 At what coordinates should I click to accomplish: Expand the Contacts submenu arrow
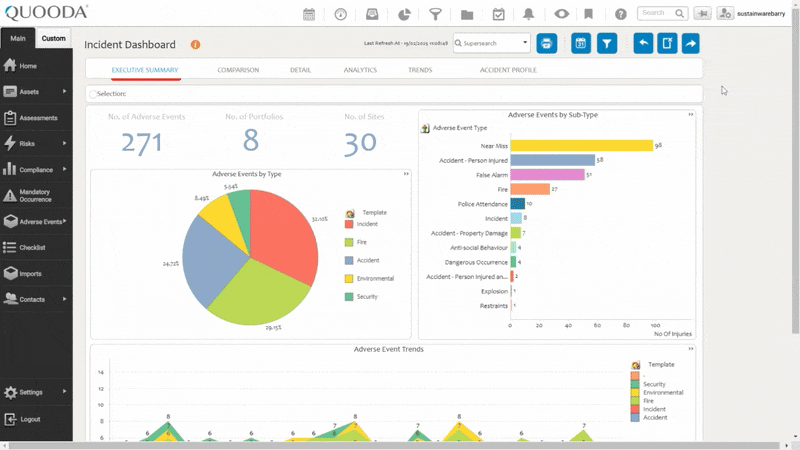coord(64,299)
